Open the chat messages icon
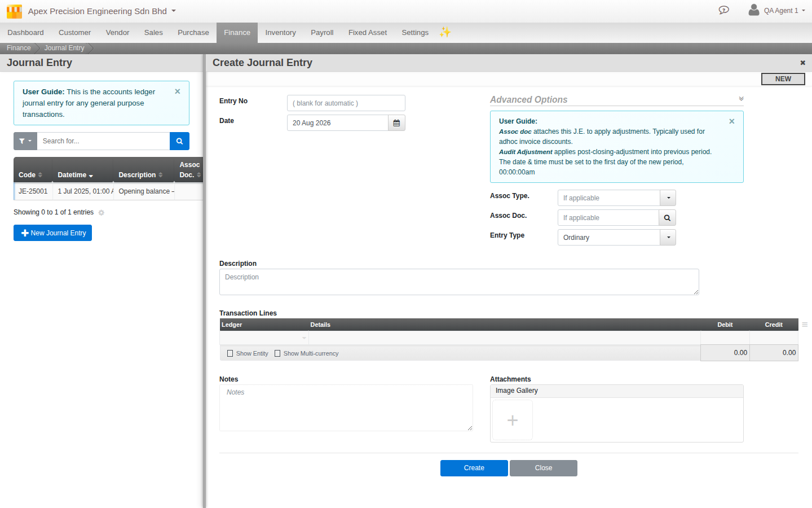The width and height of the screenshot is (812, 508). [724, 10]
